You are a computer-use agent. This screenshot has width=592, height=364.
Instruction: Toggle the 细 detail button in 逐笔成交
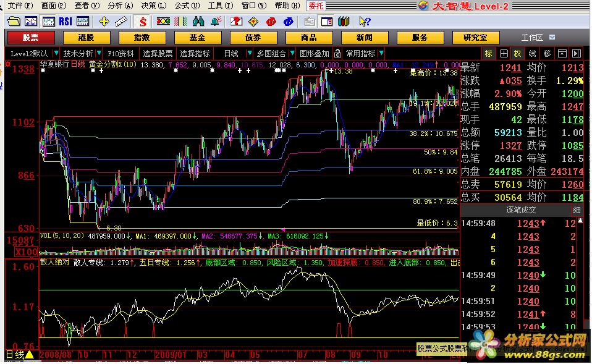tap(577, 210)
